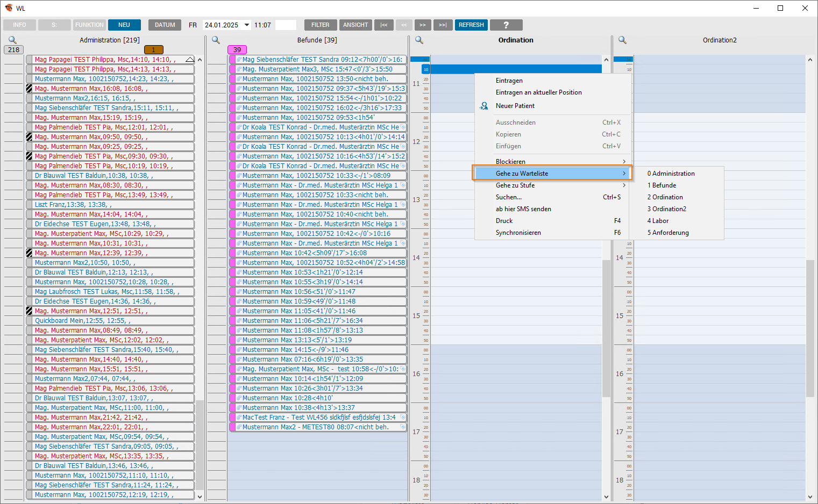Click striped marker on Mag. Mustermann Max,12:51 row
The image size is (818, 504).
(x=29, y=311)
